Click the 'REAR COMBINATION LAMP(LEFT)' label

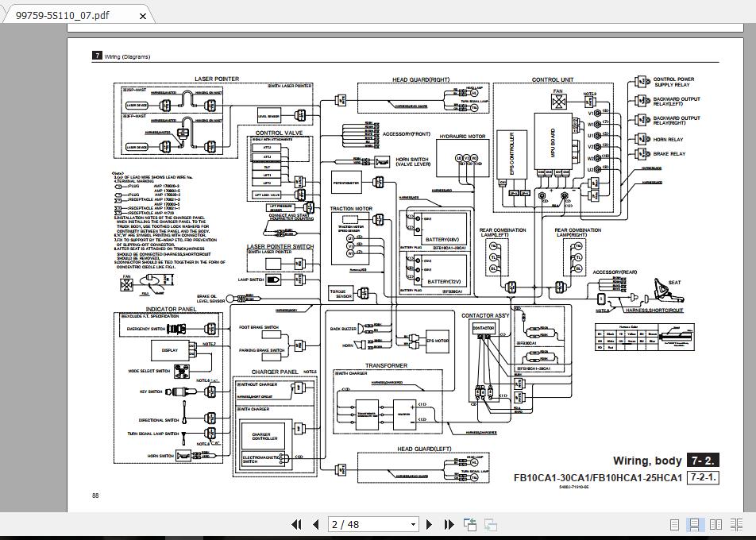tap(503, 233)
